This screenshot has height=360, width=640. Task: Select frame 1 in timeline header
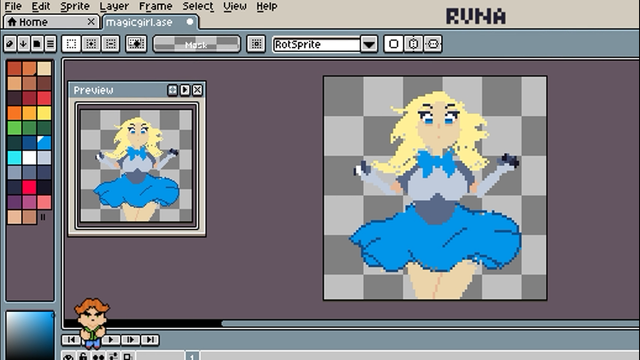[x=192, y=356]
